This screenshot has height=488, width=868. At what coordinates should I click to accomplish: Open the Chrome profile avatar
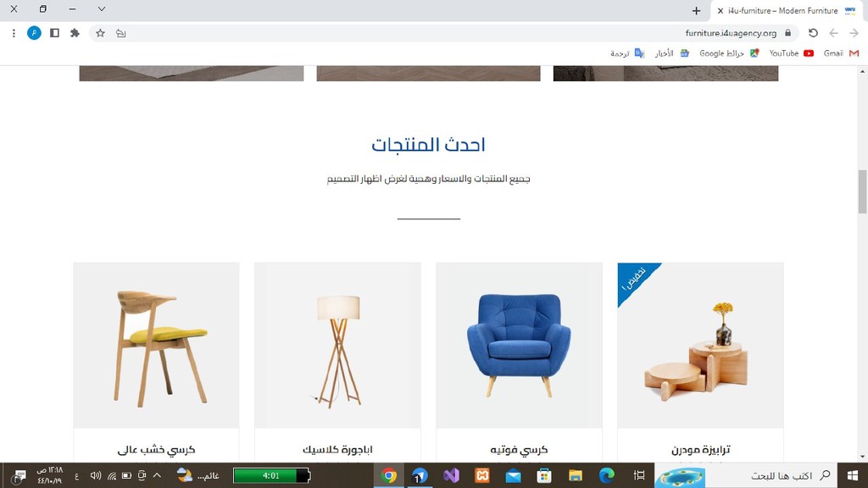[x=34, y=33]
